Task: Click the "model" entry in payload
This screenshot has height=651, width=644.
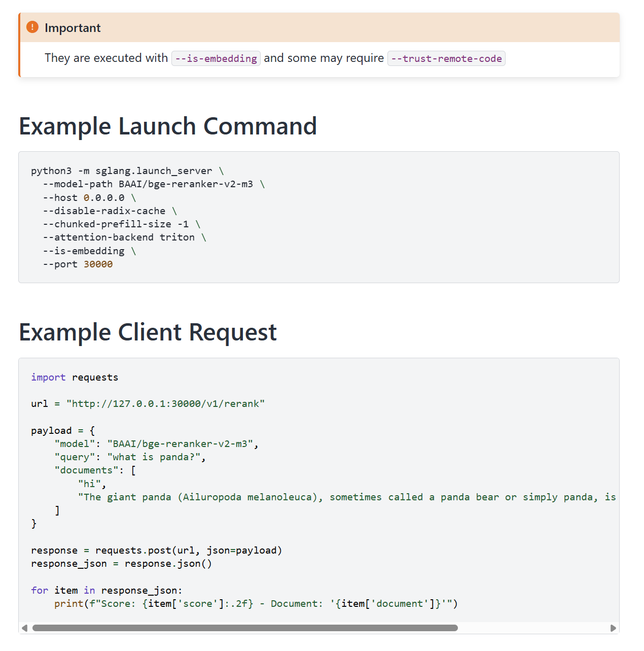Action: (x=157, y=444)
